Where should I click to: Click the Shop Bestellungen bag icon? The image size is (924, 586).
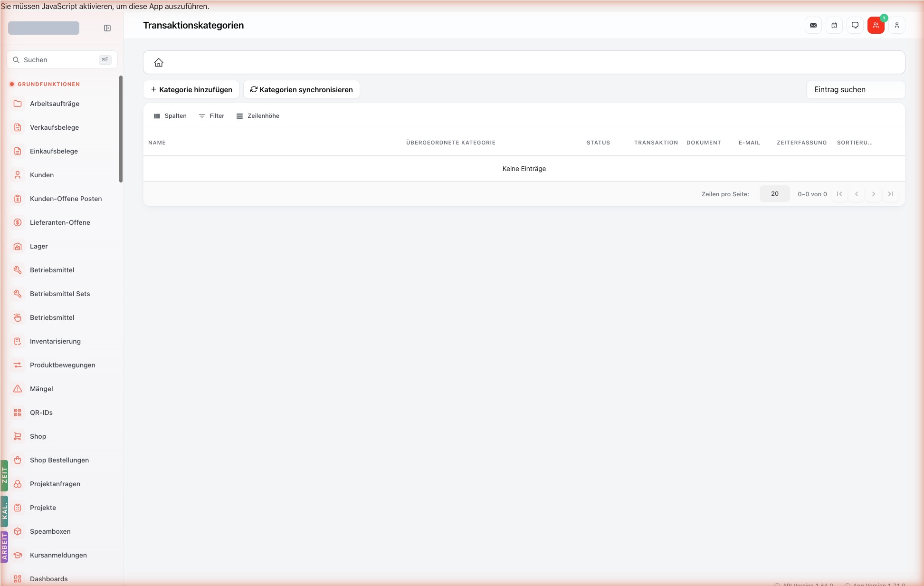pyautogui.click(x=18, y=460)
